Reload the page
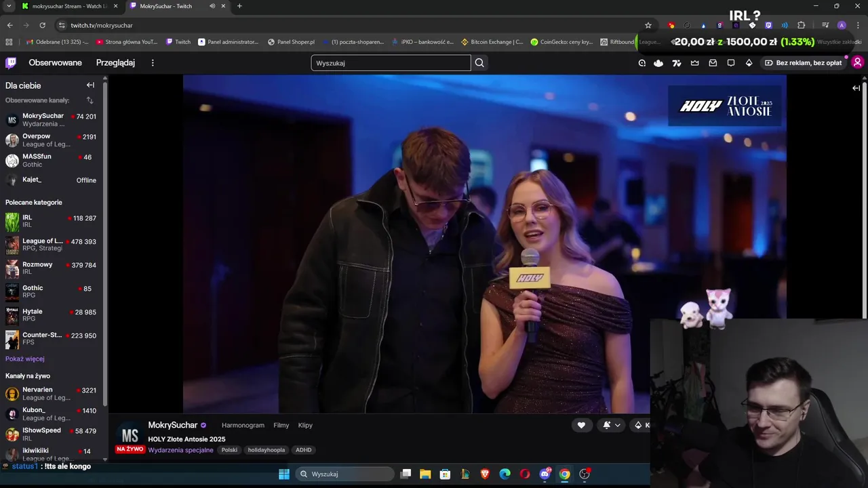The height and width of the screenshot is (488, 868). [42, 25]
